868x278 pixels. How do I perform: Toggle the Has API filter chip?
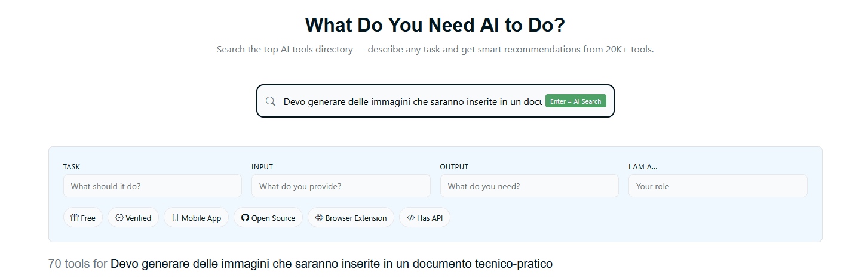[x=425, y=218]
